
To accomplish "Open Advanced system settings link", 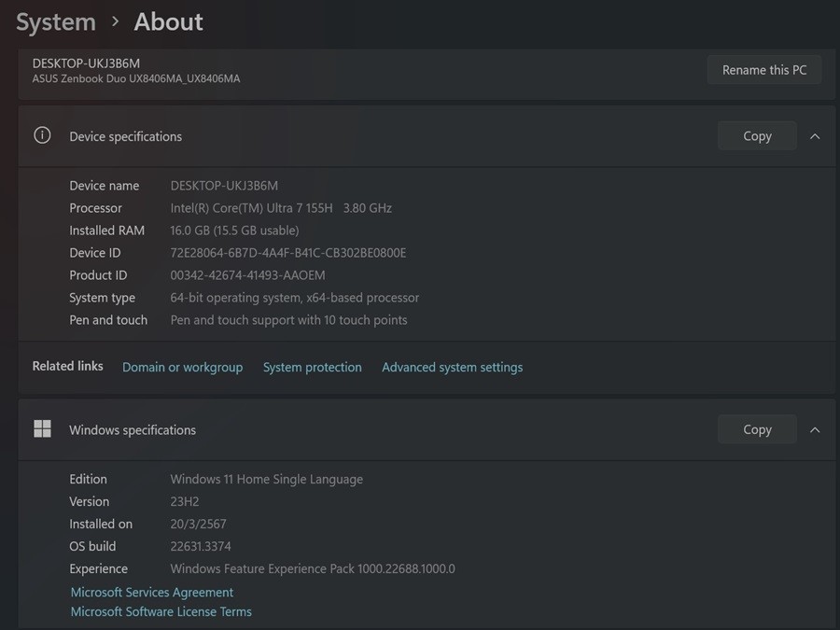I will point(452,368).
